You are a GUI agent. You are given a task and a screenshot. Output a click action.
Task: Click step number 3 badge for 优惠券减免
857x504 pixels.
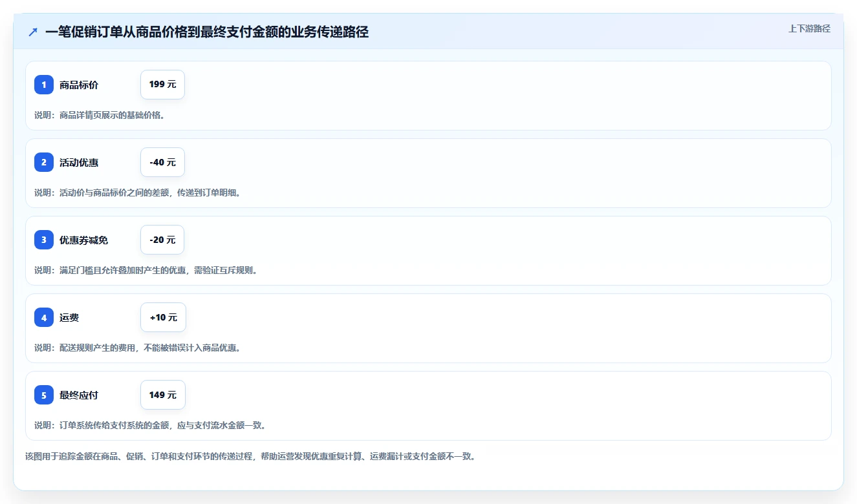point(44,240)
